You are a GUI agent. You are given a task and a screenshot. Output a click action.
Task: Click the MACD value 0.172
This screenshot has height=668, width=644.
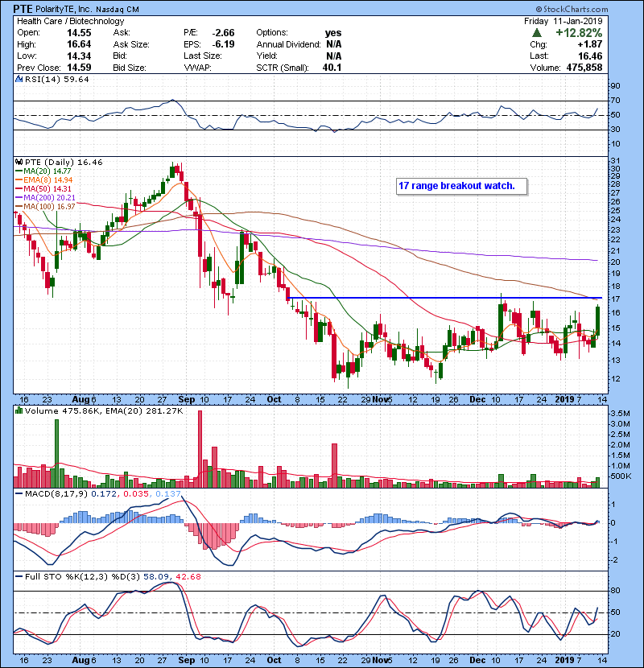104,494
